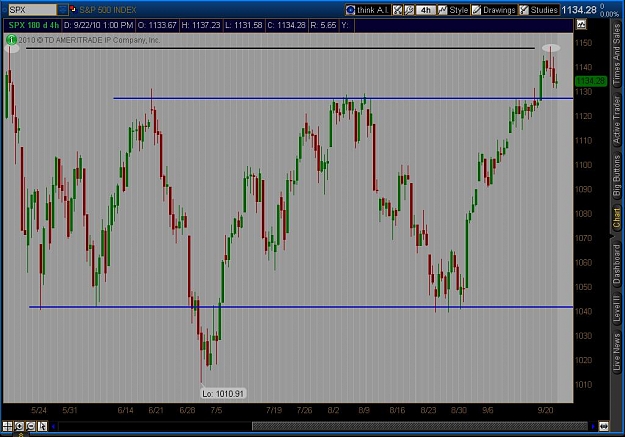Click the SPX 180 d 4h label
This screenshot has height=437, width=625.
(x=33, y=25)
